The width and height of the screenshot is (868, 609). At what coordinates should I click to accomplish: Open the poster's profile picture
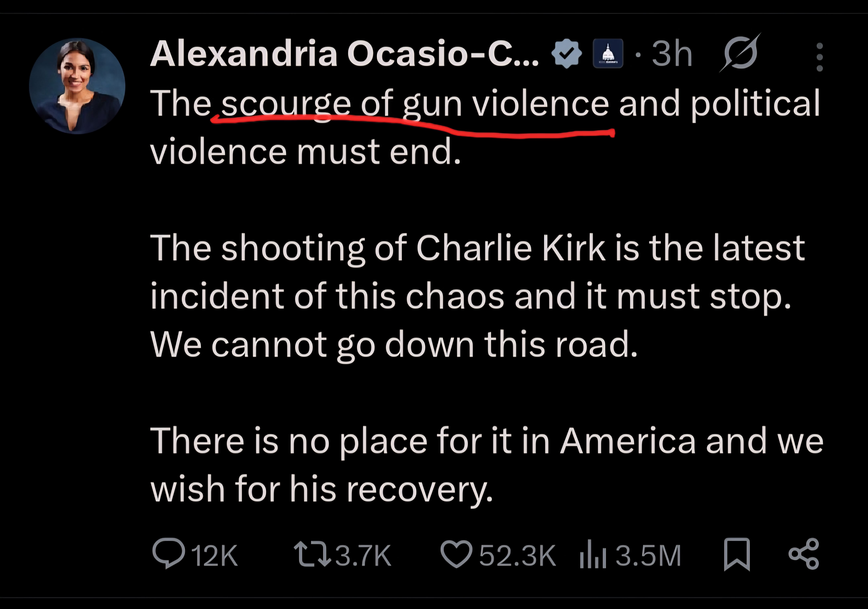(x=77, y=86)
